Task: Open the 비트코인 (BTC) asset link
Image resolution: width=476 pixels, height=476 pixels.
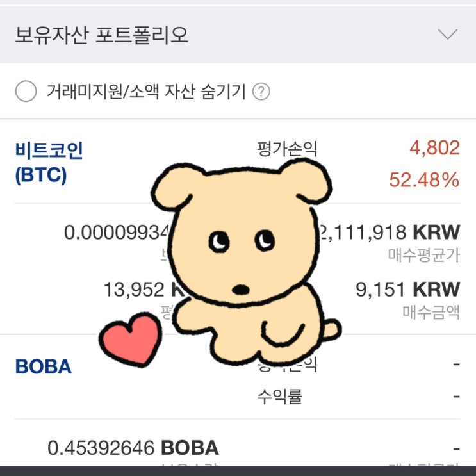Action: click(49, 163)
